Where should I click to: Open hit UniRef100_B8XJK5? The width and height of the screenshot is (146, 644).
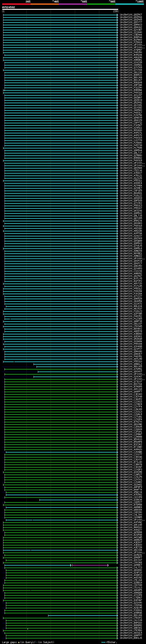[131, 366]
